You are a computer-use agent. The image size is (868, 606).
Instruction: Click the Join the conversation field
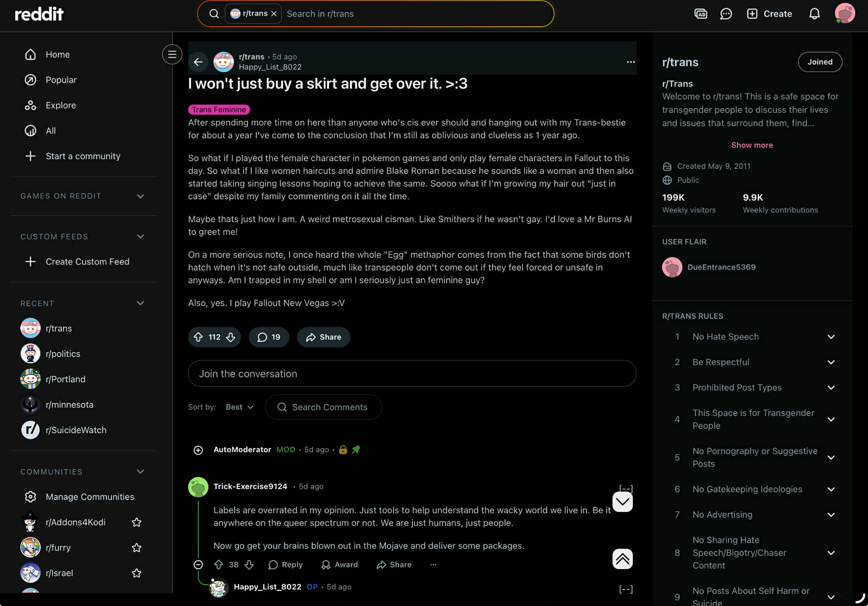[x=412, y=374]
